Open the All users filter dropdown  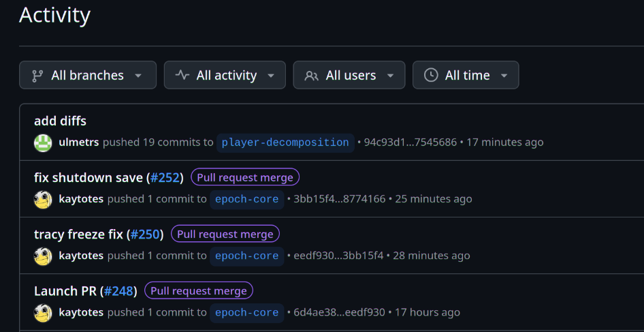[349, 75]
